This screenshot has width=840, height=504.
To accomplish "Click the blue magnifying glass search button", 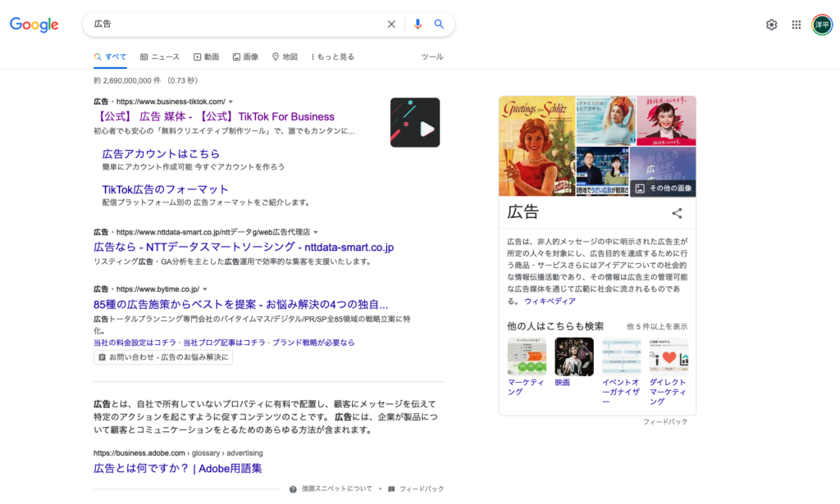I will click(x=439, y=25).
